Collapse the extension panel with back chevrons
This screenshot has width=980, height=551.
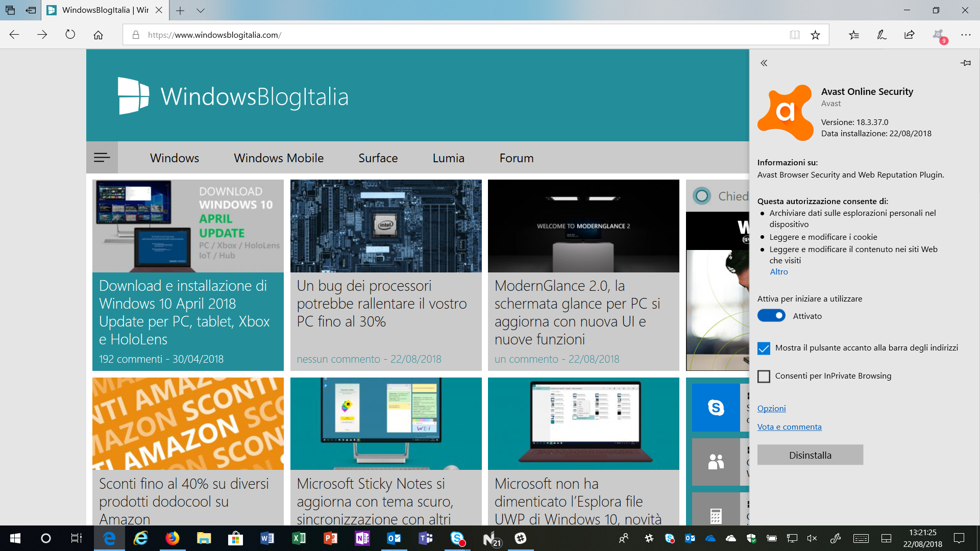point(764,63)
